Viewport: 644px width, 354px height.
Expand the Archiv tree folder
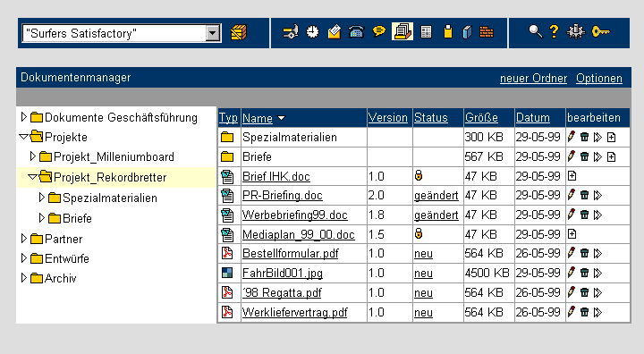tap(24, 278)
